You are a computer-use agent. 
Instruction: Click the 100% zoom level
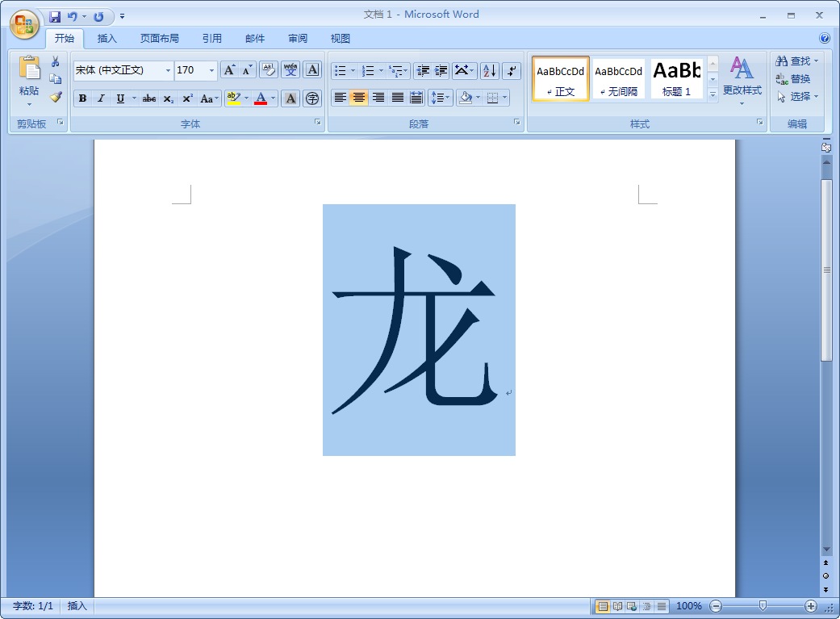click(689, 606)
